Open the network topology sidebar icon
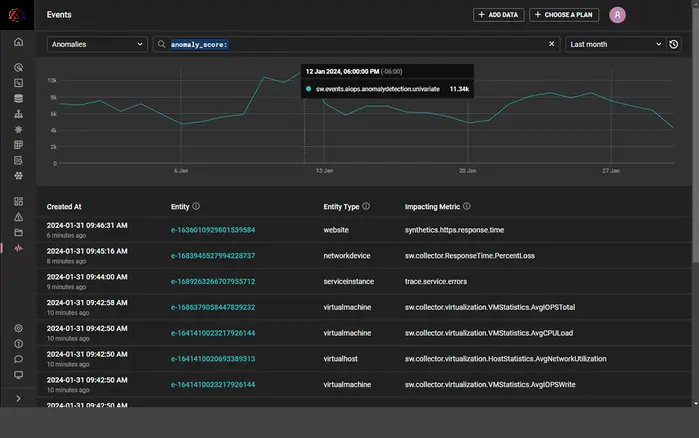The image size is (699, 438). [x=18, y=114]
